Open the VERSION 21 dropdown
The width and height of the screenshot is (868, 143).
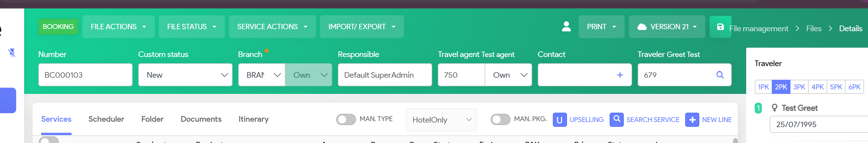(x=666, y=27)
